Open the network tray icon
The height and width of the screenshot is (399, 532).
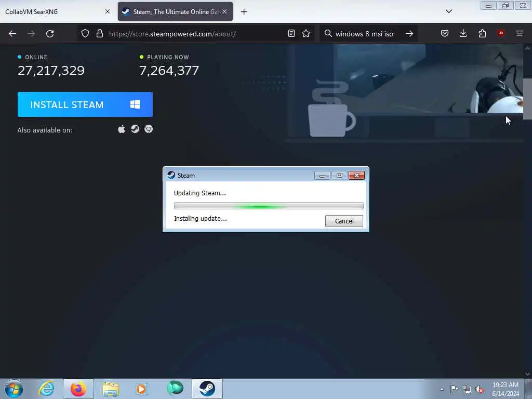tap(467, 389)
